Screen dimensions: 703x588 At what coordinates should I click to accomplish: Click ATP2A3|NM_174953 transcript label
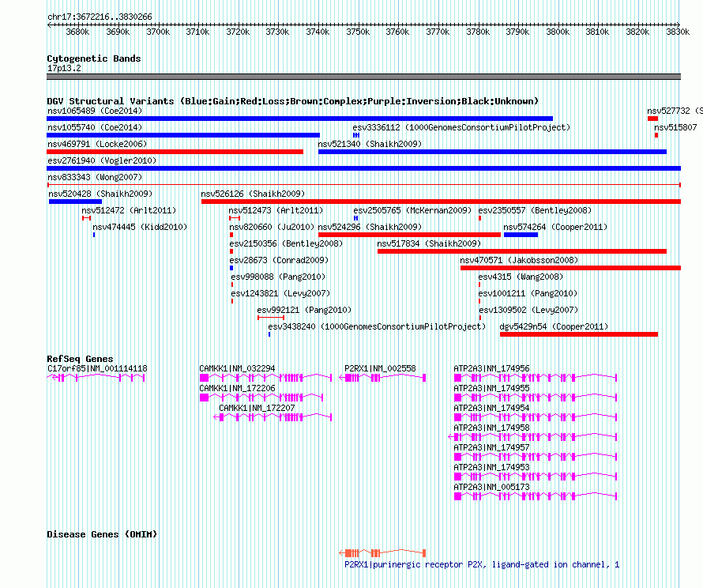click(x=491, y=467)
